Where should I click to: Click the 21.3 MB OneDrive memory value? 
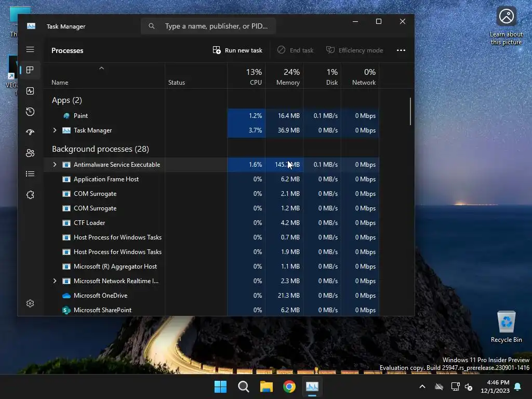tap(289, 296)
